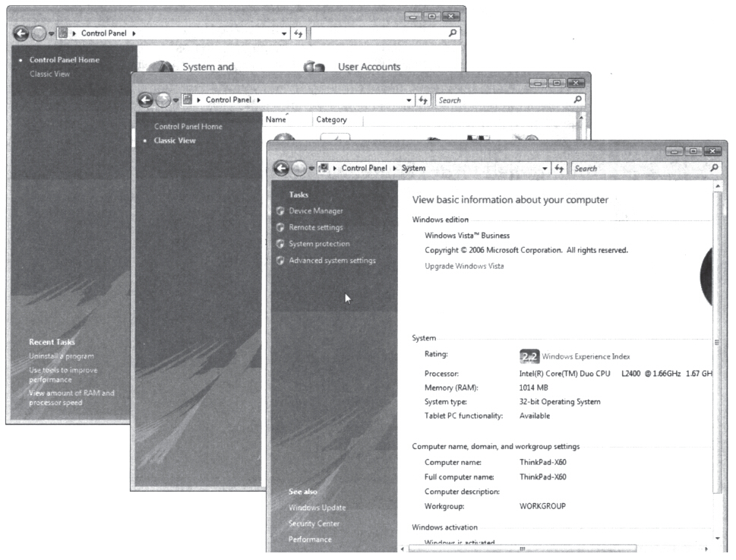The image size is (736, 560).
Task: Click Category column header
Action: (331, 120)
